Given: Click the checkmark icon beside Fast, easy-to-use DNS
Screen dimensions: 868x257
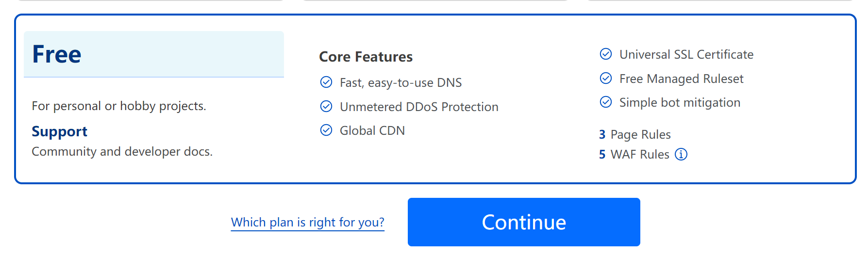Looking at the screenshot, I should point(326,82).
